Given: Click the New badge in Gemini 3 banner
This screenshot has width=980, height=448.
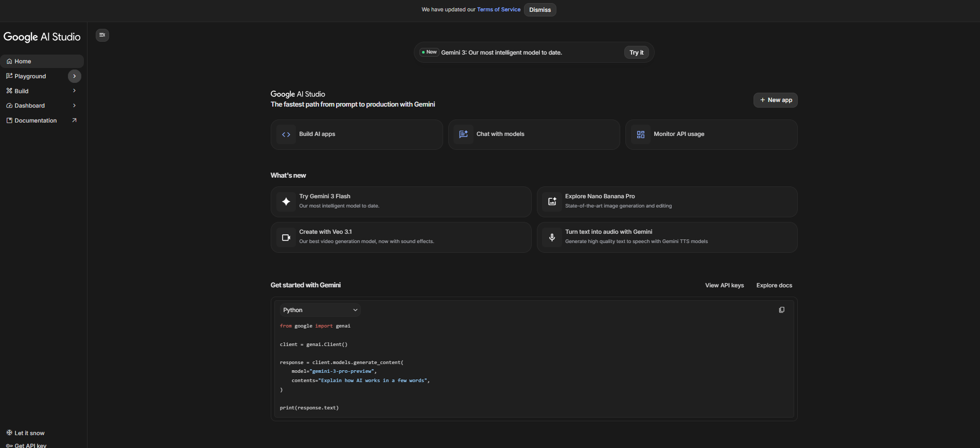Looking at the screenshot, I should coord(429,52).
